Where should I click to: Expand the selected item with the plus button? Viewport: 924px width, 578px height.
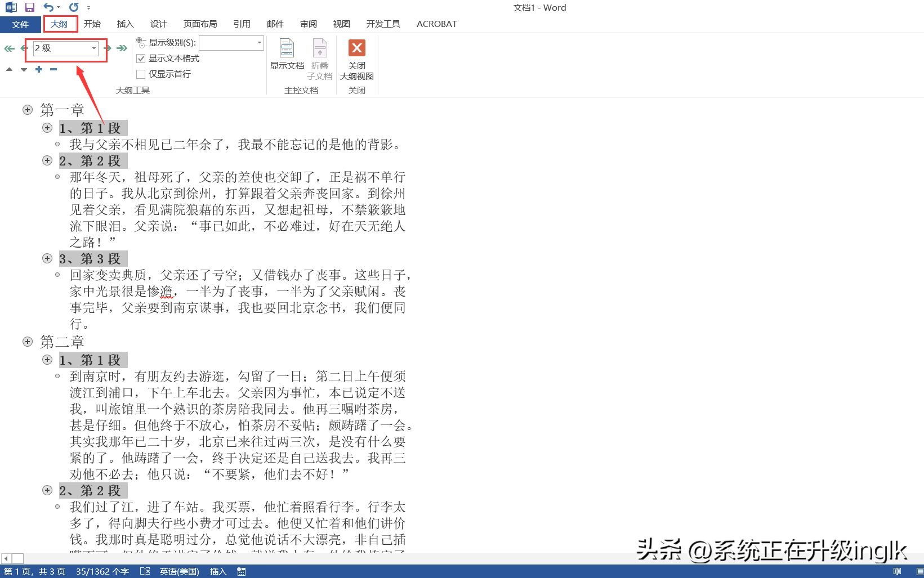click(38, 69)
